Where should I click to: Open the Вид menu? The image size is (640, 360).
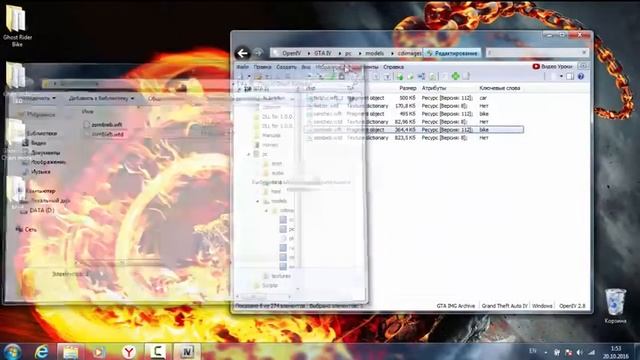[306, 67]
